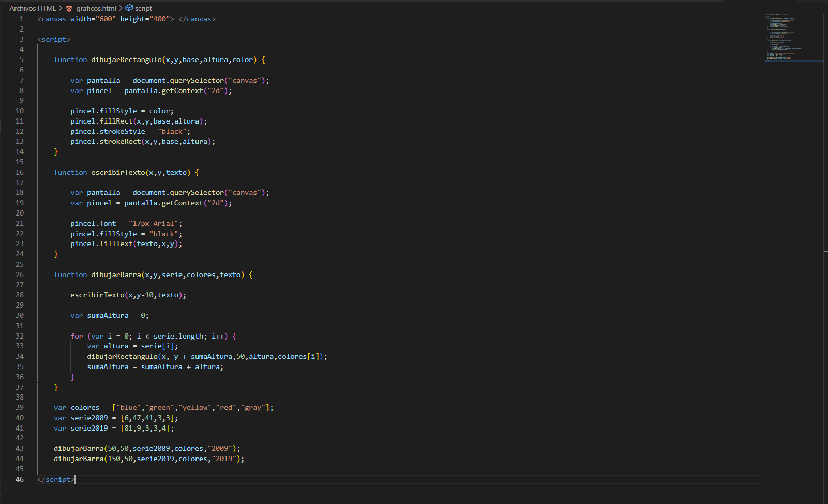Expand chevron after 'Archivos HTML' breadcrumb
The width and height of the screenshot is (828, 504).
(x=61, y=8)
